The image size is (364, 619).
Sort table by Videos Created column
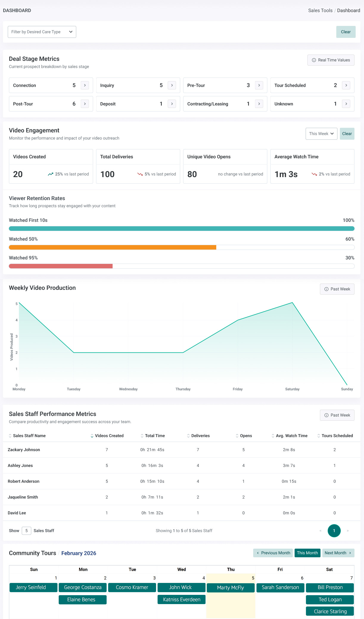point(107,436)
